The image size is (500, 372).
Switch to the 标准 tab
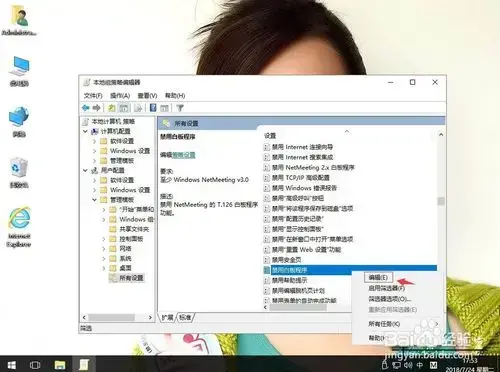click(x=185, y=317)
